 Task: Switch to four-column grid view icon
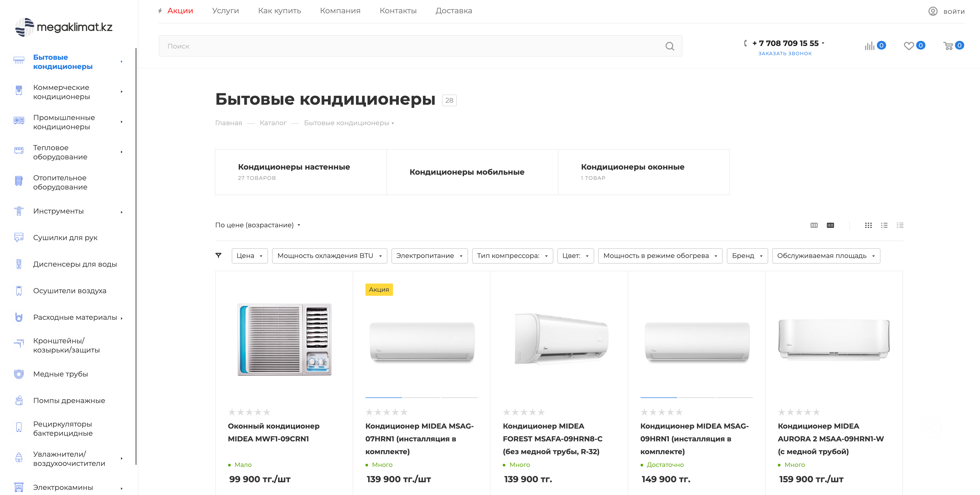830,225
